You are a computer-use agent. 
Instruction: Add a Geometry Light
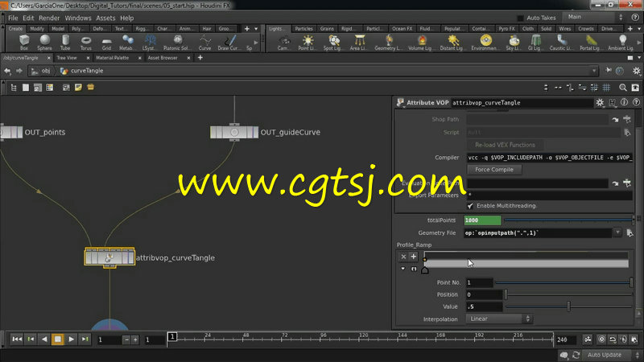click(389, 43)
